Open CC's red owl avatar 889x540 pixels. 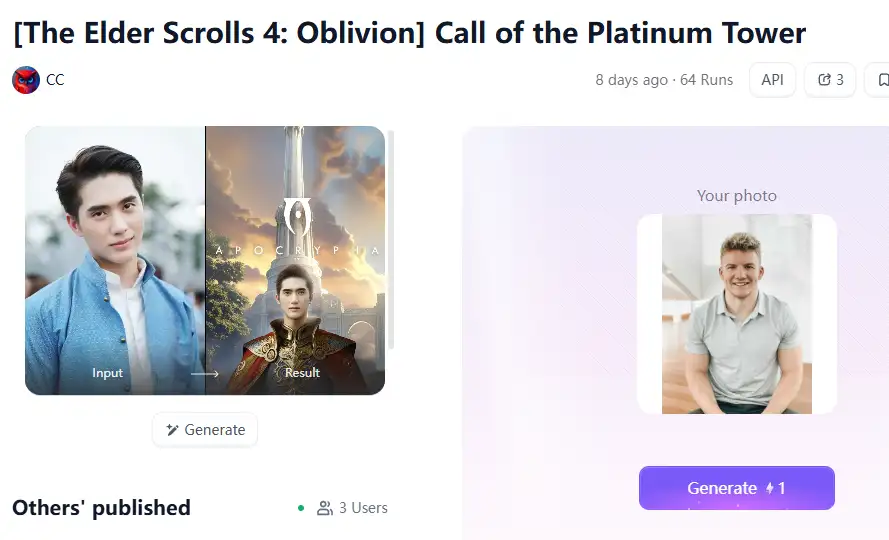[26, 80]
